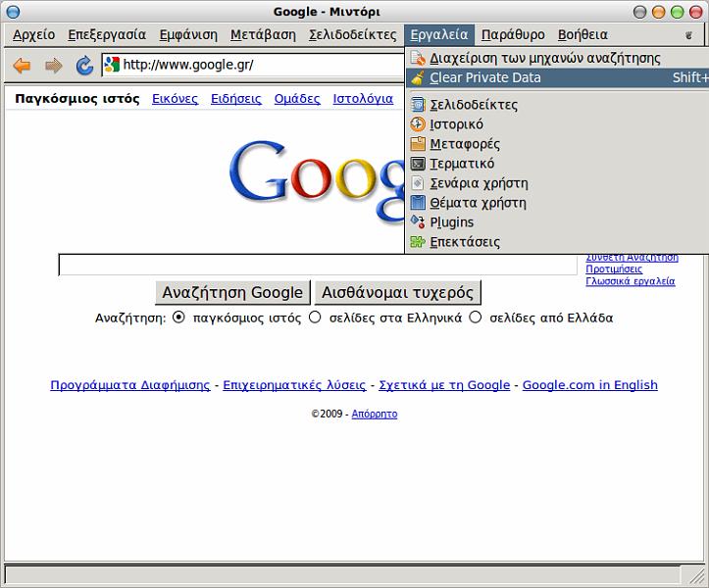This screenshot has height=588, width=709.
Task: Click the window menu icon in title bar
Action: pos(13,12)
